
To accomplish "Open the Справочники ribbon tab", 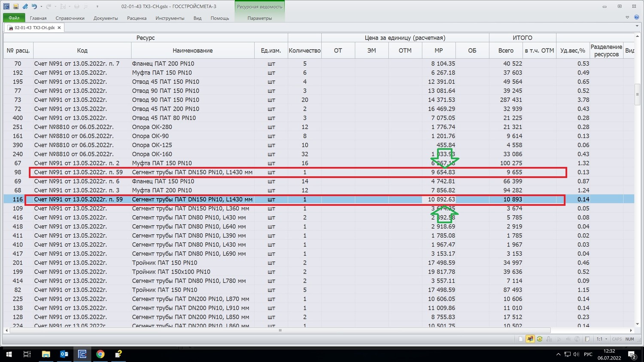I will click(70, 18).
